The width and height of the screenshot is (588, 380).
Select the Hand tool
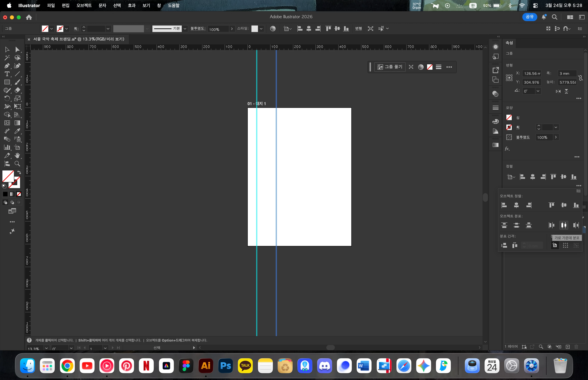point(17,155)
